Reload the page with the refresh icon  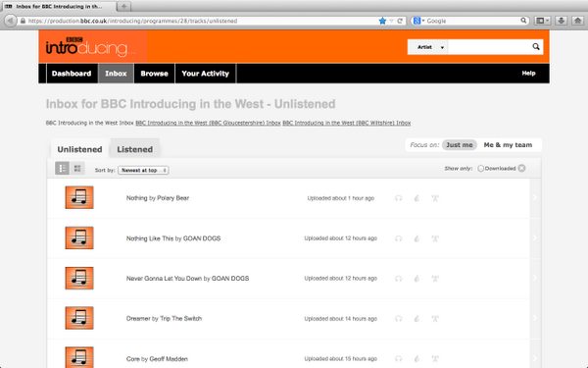(x=400, y=21)
